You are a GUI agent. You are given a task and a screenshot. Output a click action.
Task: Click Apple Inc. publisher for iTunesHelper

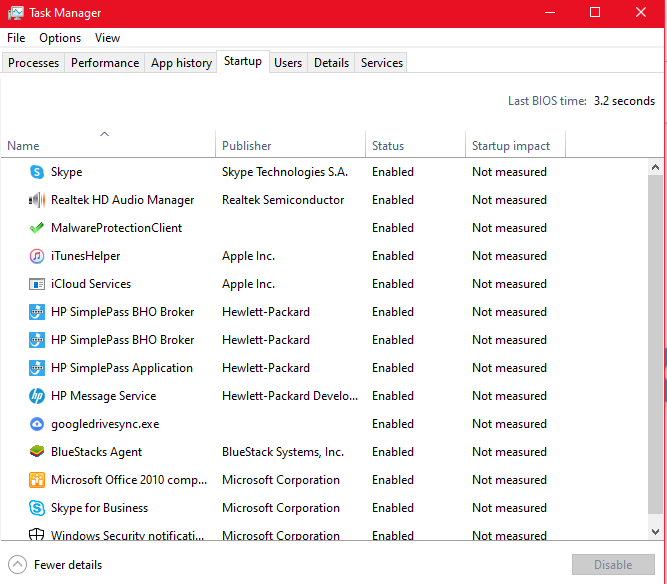click(248, 256)
